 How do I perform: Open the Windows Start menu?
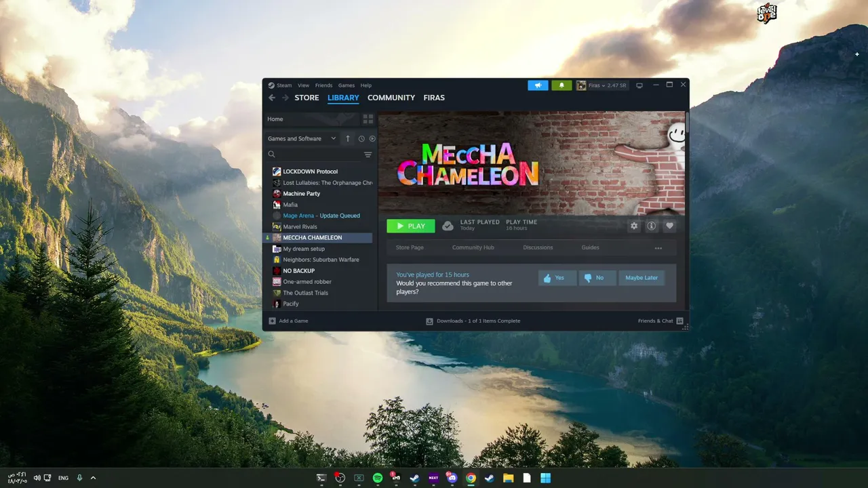click(x=545, y=478)
